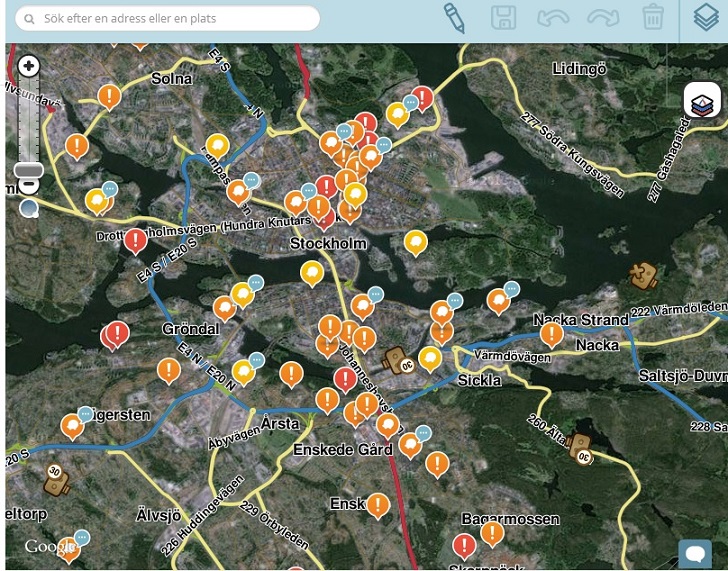Open the Google logo link
The image size is (728, 571).
45,546
